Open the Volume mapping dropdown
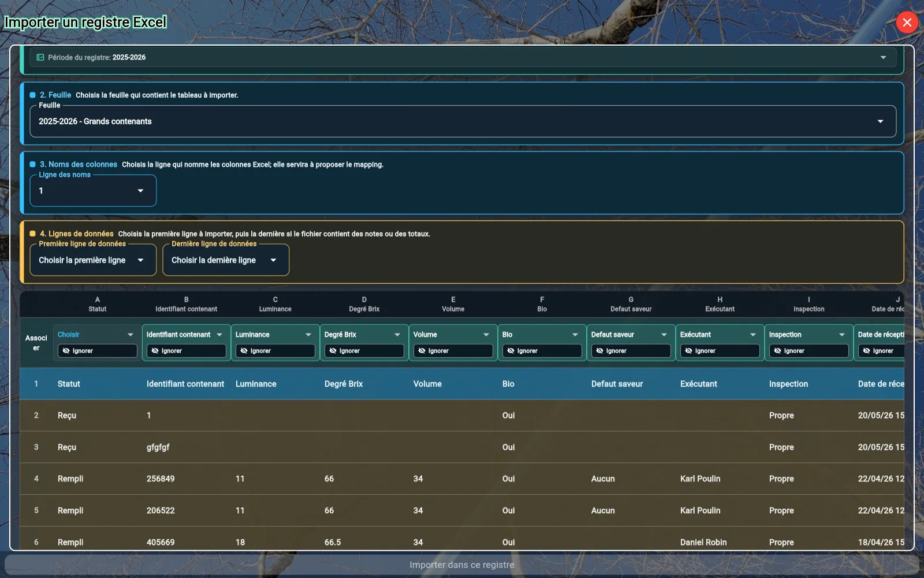 [x=452, y=335]
